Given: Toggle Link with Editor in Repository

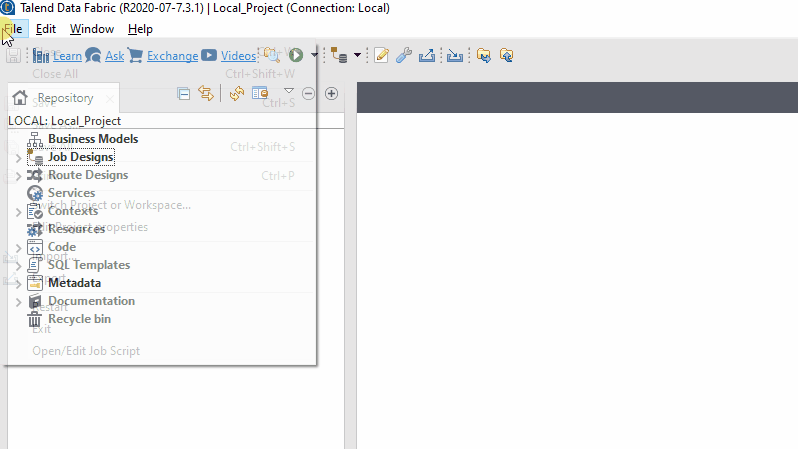Looking at the screenshot, I should click(206, 93).
